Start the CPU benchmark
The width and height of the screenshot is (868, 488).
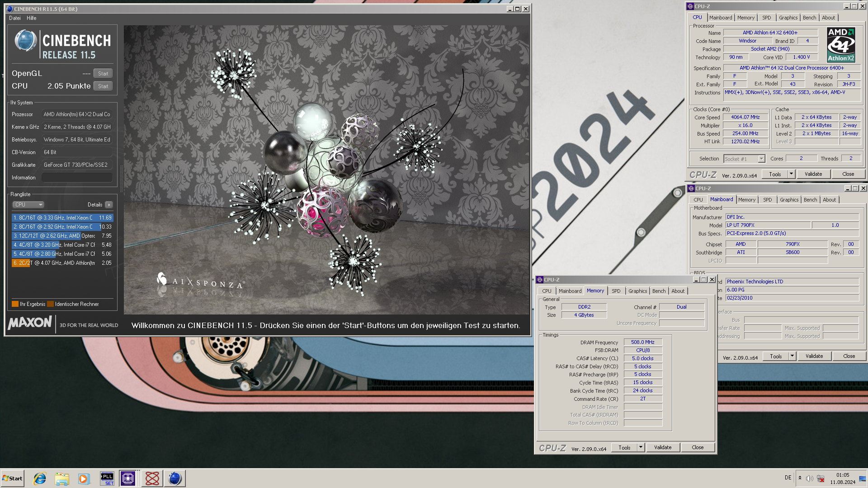tap(103, 86)
